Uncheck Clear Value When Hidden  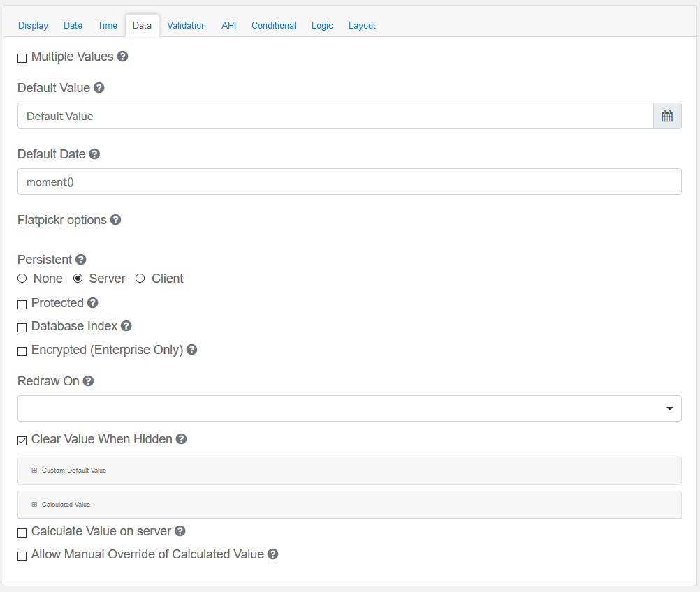tap(22, 441)
